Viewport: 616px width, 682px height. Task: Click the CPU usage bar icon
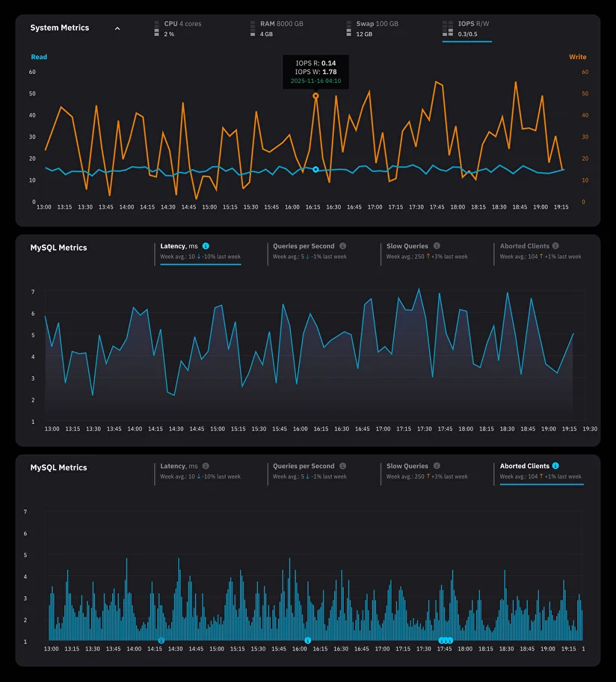[155, 27]
